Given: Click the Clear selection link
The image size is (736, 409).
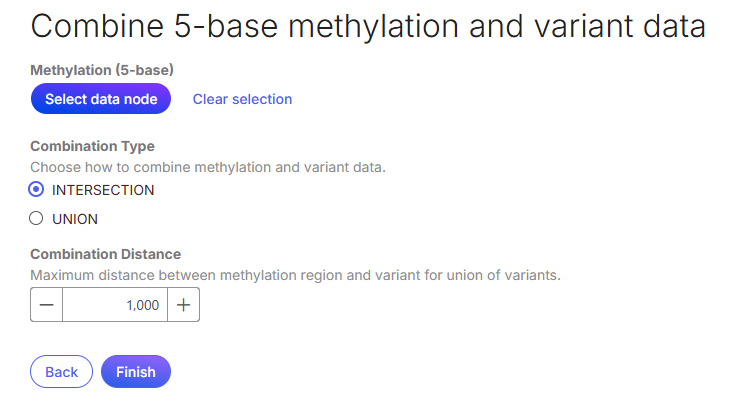Looking at the screenshot, I should pyautogui.click(x=242, y=99).
